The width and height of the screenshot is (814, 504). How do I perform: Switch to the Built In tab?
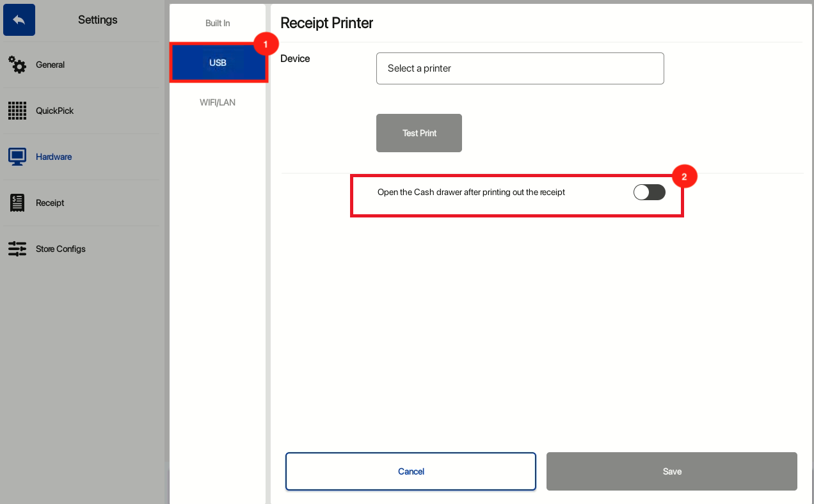coord(218,24)
